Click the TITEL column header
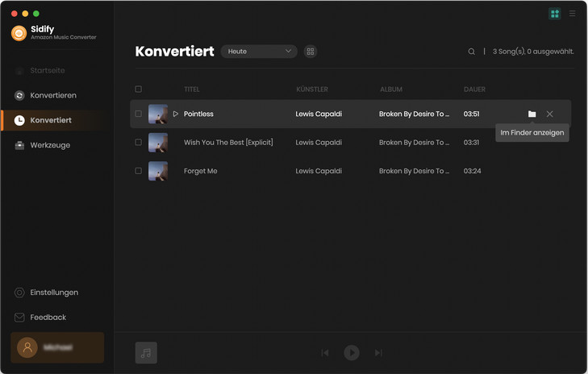 pyautogui.click(x=192, y=89)
